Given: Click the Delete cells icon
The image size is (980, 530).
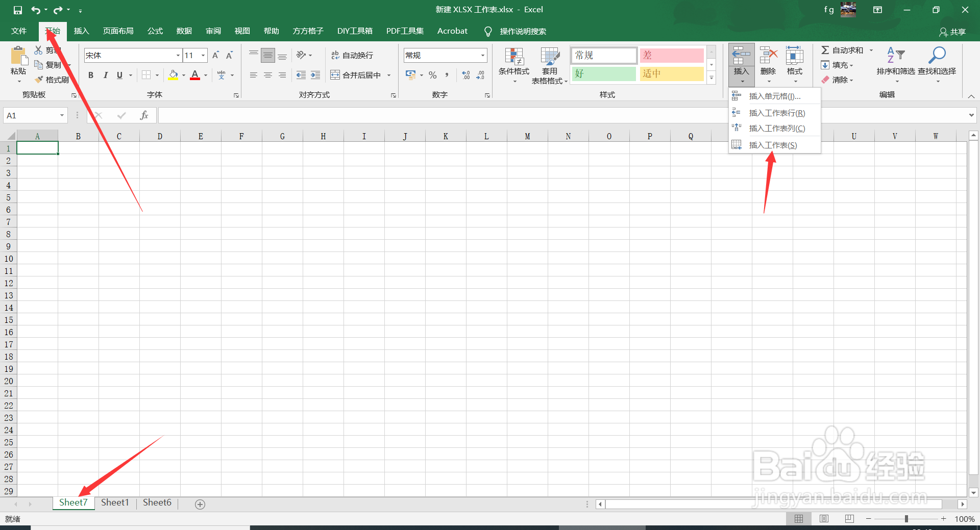Looking at the screenshot, I should click(x=768, y=56).
